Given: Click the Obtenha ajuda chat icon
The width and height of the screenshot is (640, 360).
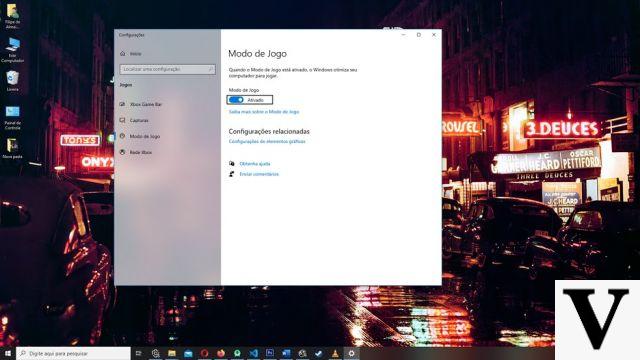Looking at the screenshot, I should [x=232, y=163].
